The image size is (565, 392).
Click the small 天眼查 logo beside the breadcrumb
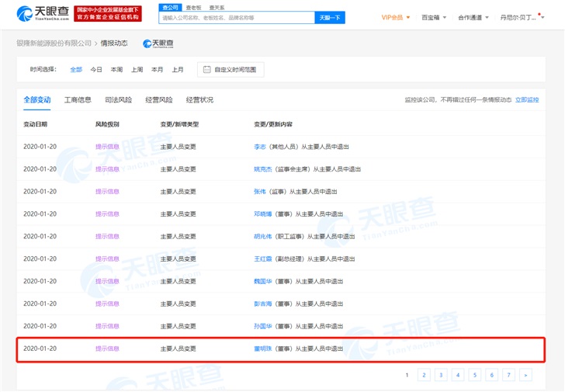click(x=158, y=43)
